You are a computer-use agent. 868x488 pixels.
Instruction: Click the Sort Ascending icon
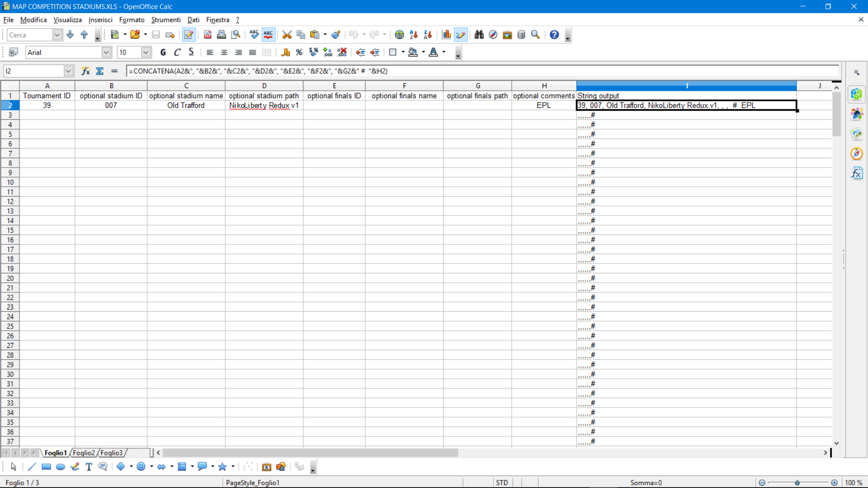click(x=413, y=35)
